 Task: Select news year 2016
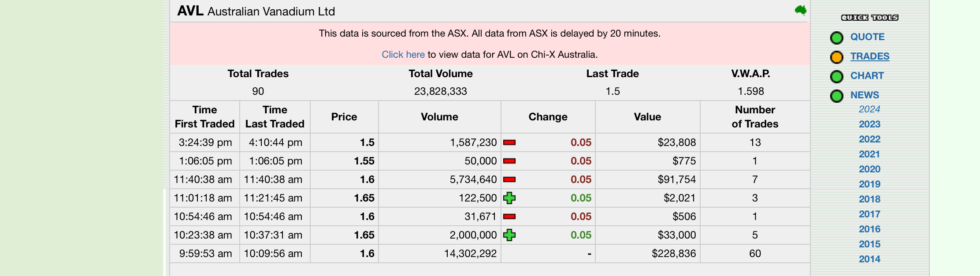coord(869,229)
